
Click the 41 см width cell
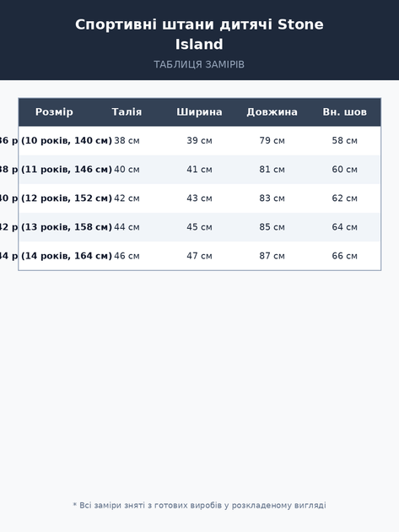199,169
